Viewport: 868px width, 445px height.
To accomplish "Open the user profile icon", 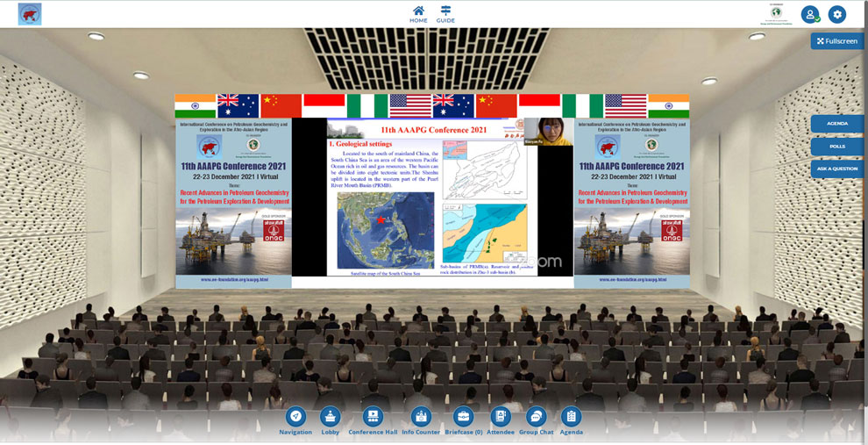I will [810, 14].
